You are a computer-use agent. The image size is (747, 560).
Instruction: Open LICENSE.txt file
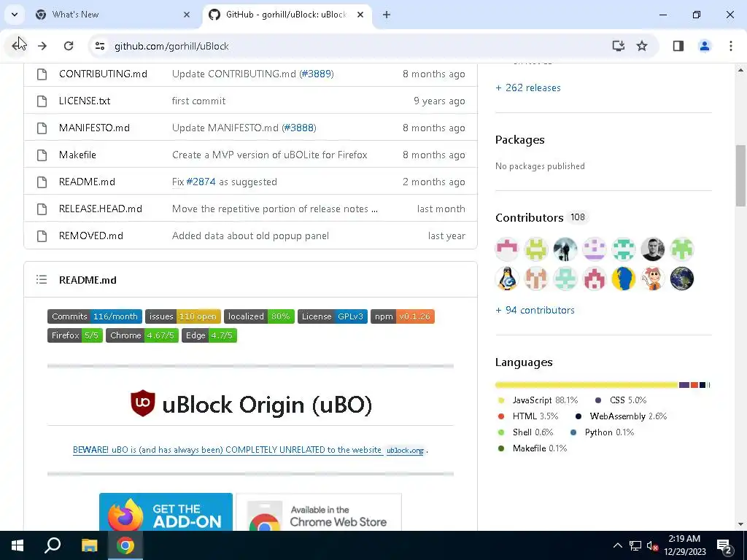point(85,101)
